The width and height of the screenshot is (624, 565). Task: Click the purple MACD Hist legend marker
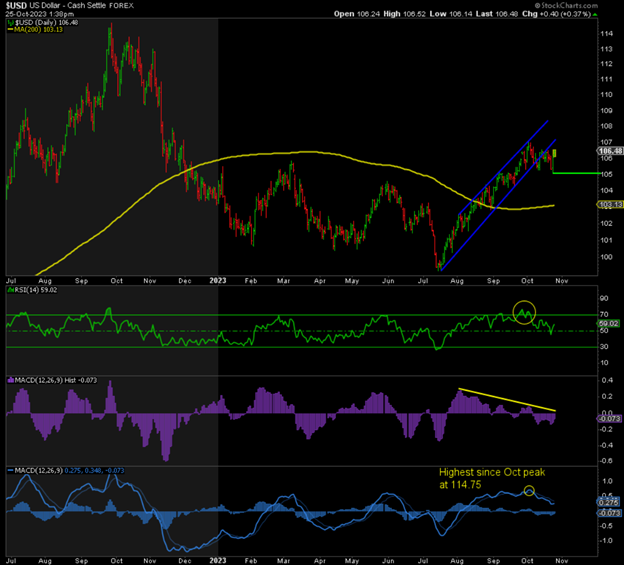(11, 380)
